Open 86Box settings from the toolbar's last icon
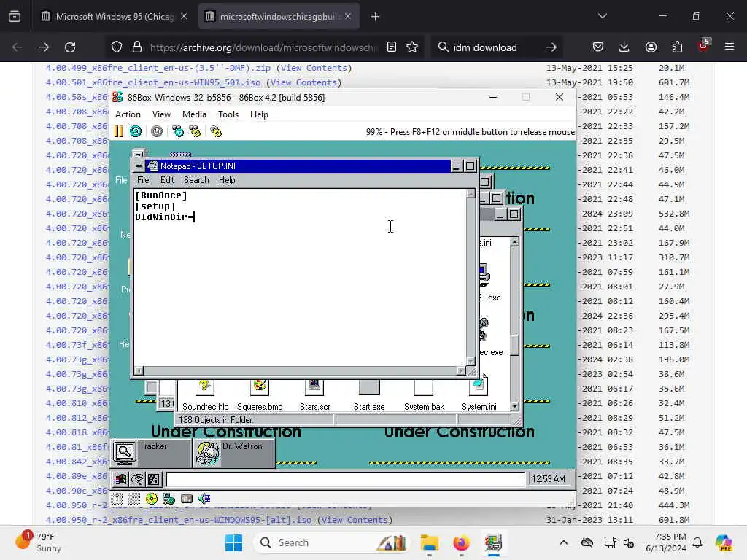Screen dimensions: 747x560 [216, 131]
